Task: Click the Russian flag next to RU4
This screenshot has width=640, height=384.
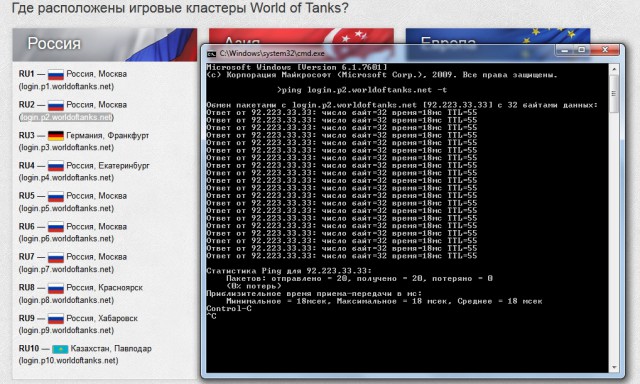Action: (x=56, y=166)
